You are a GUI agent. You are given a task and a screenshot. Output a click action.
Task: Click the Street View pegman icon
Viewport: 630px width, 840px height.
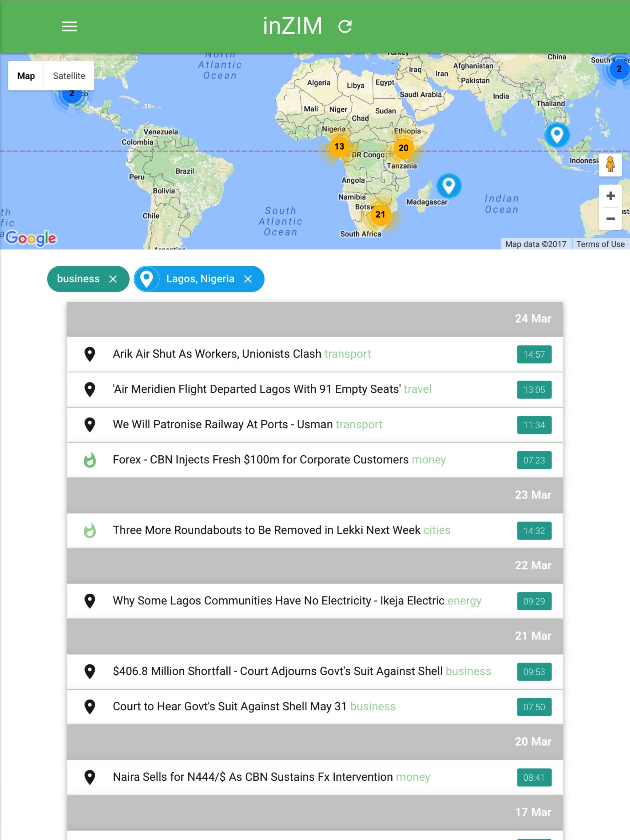(x=610, y=165)
